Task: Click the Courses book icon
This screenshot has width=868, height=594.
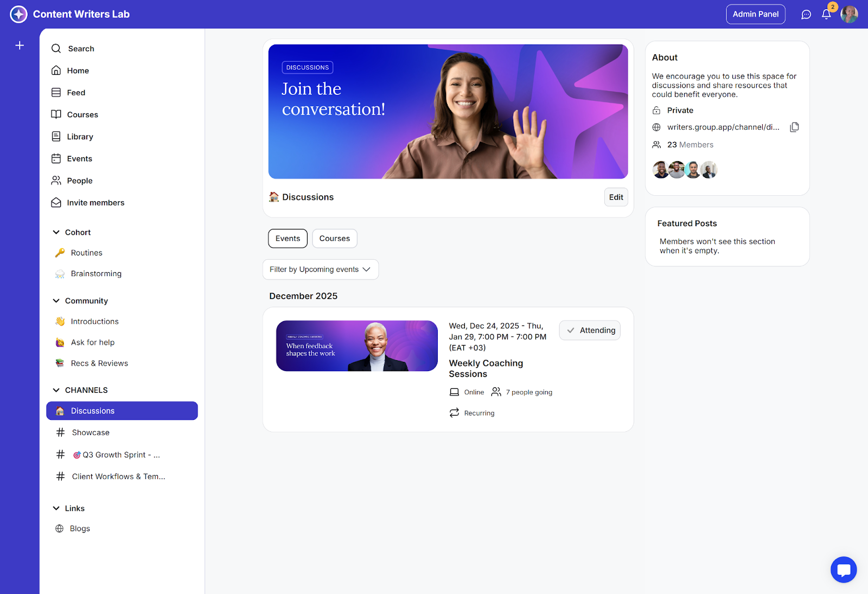Action: (x=56, y=114)
